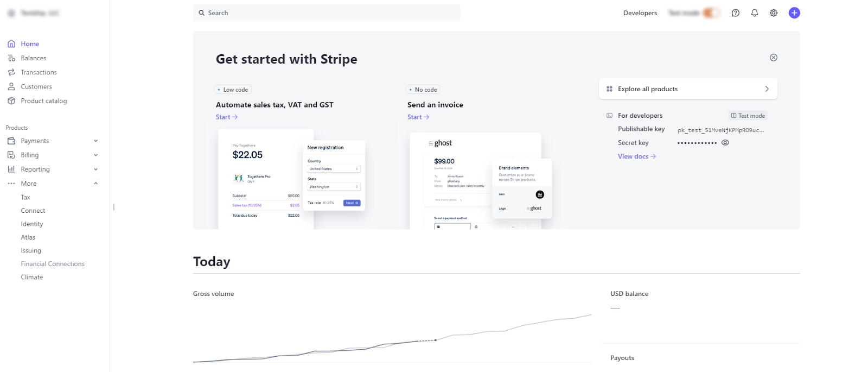
Task: Open the Home menu item
Action: pyautogui.click(x=30, y=44)
